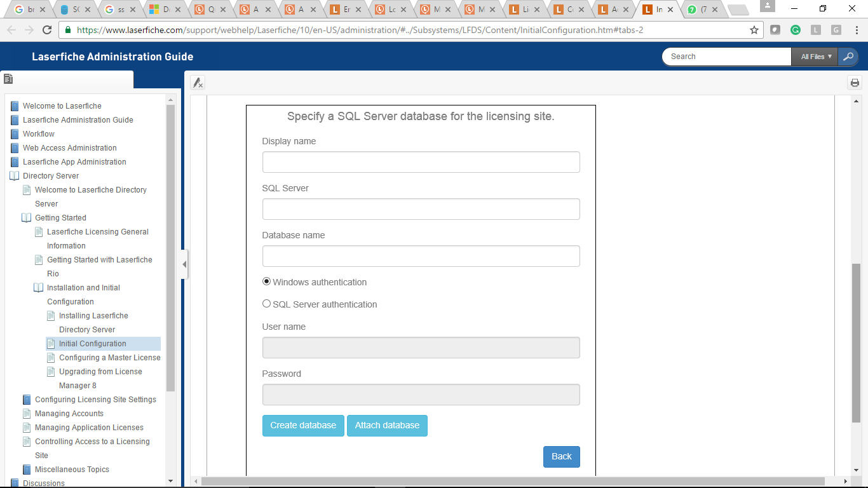Expand the Discussions book

click(15, 483)
